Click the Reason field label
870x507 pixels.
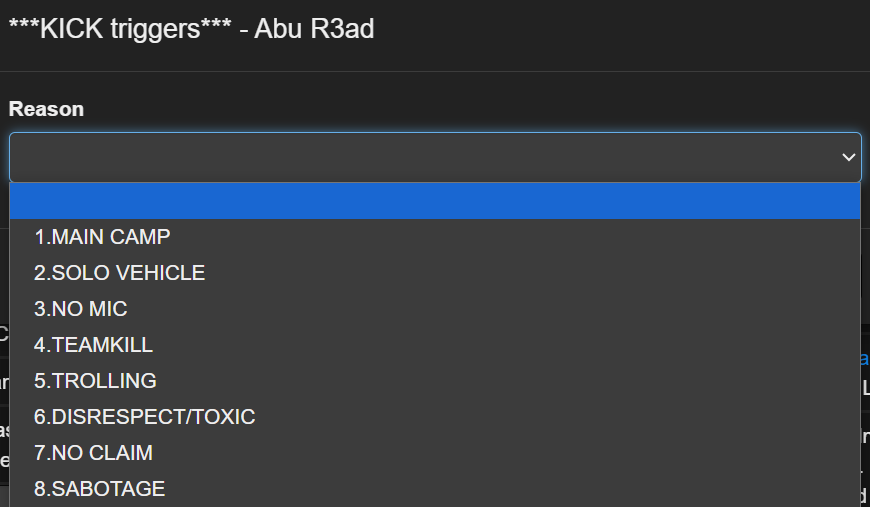(x=46, y=109)
